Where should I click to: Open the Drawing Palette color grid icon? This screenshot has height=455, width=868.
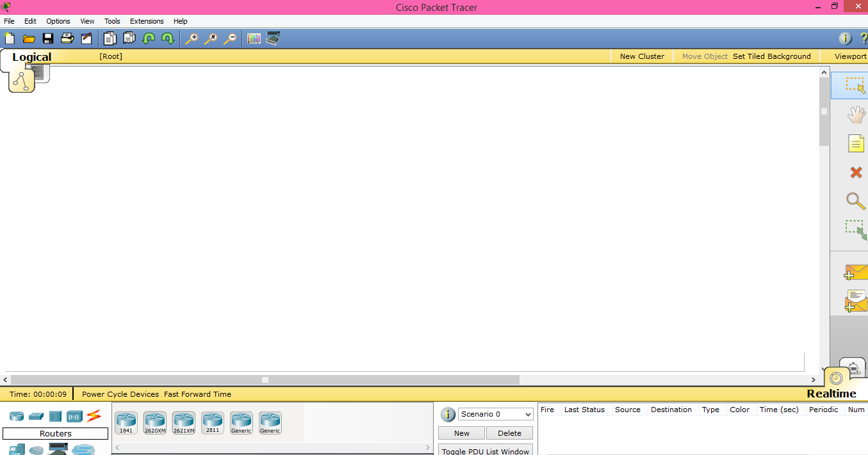[x=254, y=38]
